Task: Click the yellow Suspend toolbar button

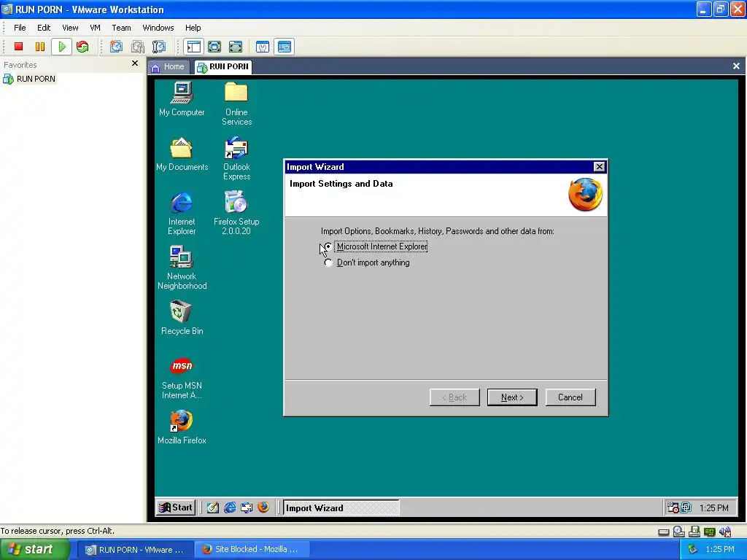Action: click(x=40, y=47)
